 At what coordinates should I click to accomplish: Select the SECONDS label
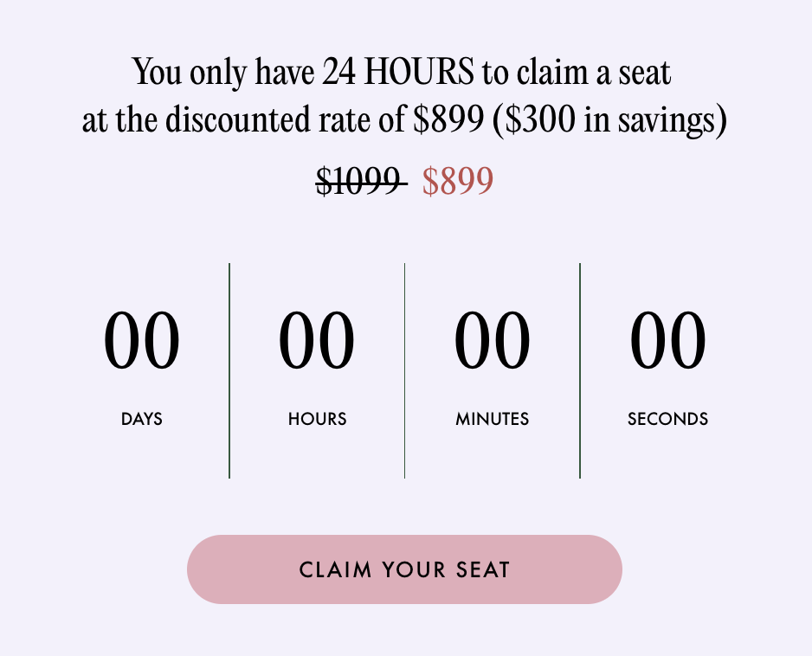click(x=667, y=419)
